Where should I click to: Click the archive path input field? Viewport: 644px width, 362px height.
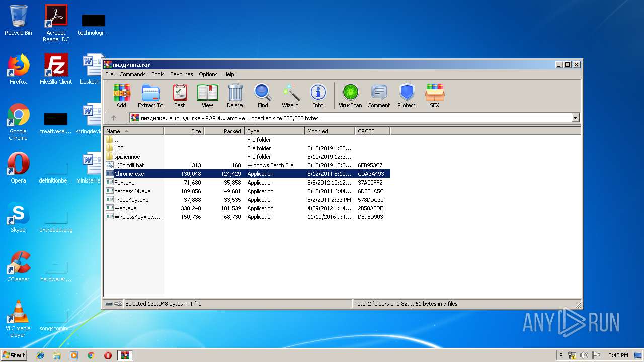tap(350, 118)
